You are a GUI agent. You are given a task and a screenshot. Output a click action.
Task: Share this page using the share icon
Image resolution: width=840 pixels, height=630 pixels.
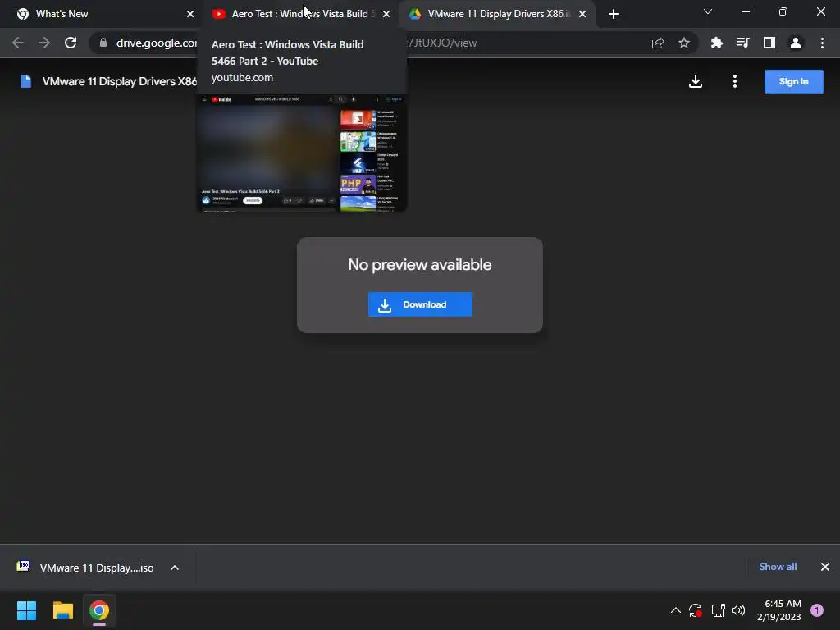pyautogui.click(x=658, y=43)
